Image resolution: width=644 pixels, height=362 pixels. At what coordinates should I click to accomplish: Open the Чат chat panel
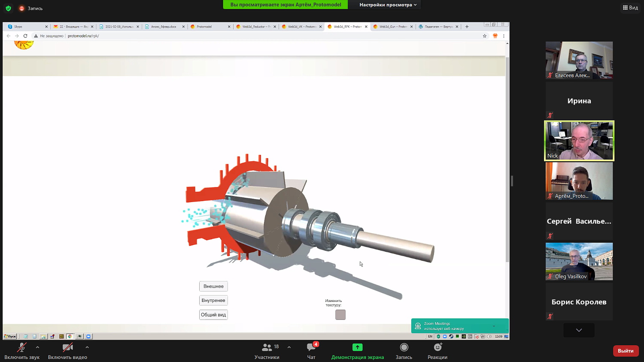[311, 350]
